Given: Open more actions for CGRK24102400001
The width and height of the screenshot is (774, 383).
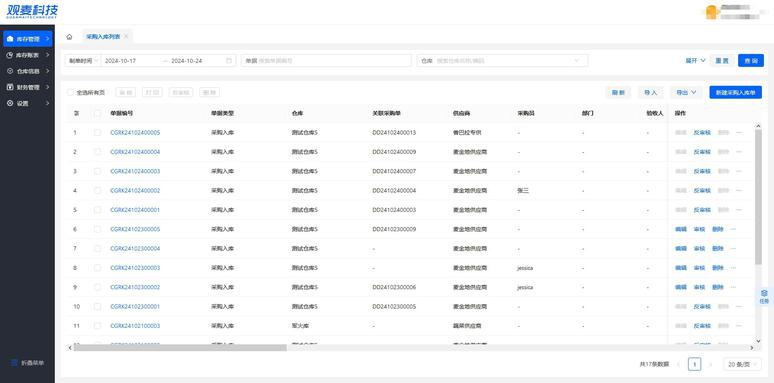Looking at the screenshot, I should tap(738, 210).
